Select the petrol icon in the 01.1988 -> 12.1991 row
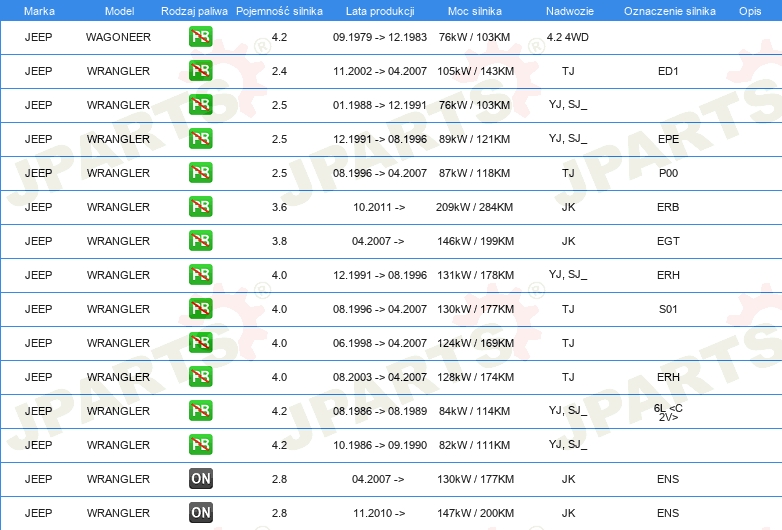 (x=200, y=105)
